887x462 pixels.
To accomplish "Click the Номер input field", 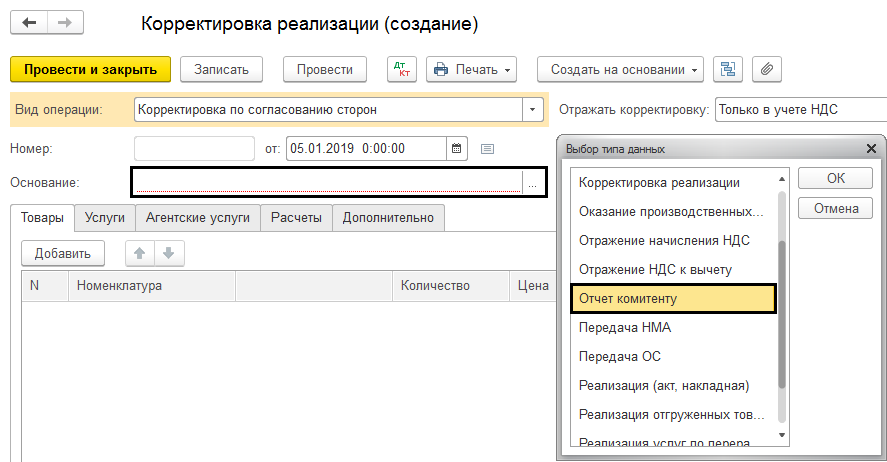I will tap(194, 148).
